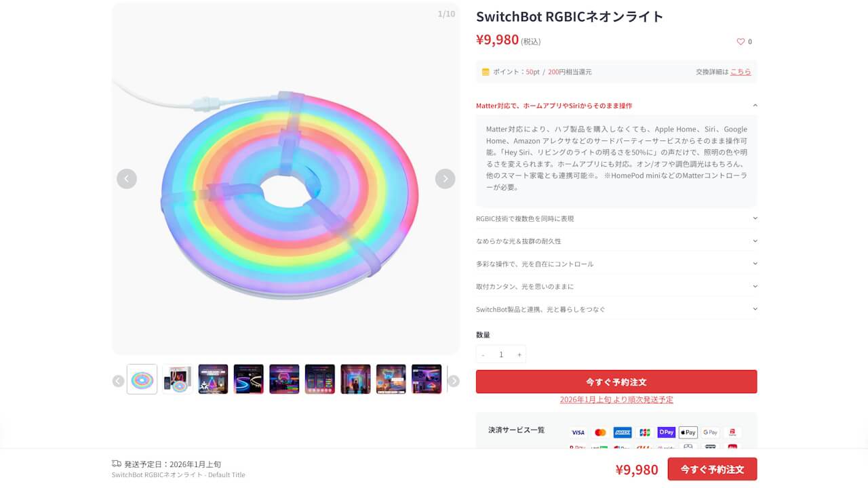
Task: Expand the 取付カンタン、光を思いのままに section
Action: coord(755,287)
